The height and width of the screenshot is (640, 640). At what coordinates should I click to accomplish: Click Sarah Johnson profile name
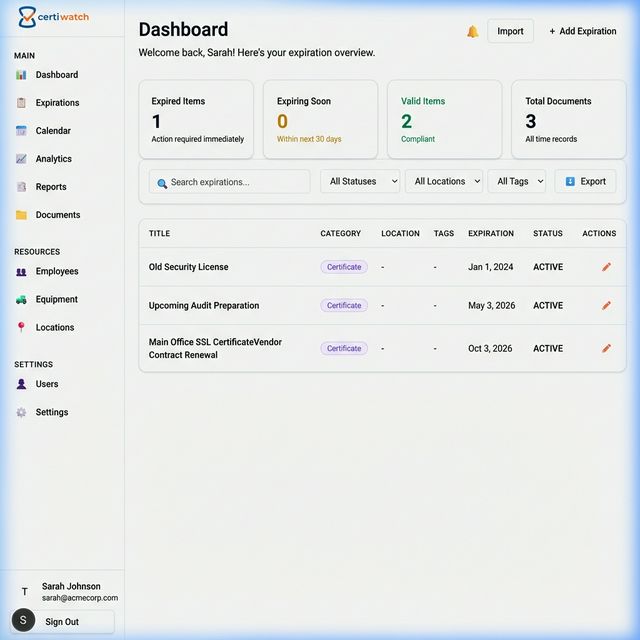coord(71,586)
